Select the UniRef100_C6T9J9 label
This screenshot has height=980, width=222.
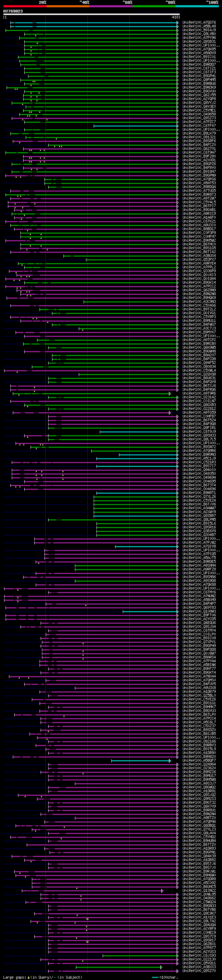tap(199, 432)
